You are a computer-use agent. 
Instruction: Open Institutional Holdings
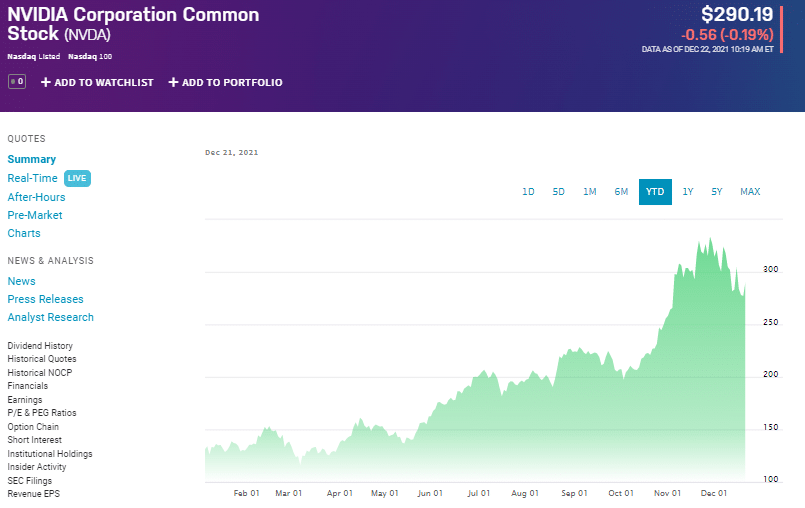point(50,454)
